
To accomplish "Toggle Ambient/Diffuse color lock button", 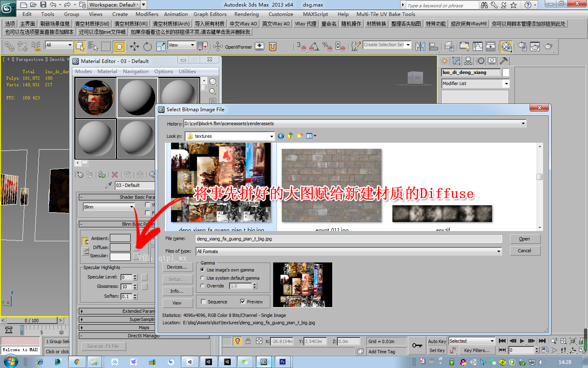I will click(86, 241).
